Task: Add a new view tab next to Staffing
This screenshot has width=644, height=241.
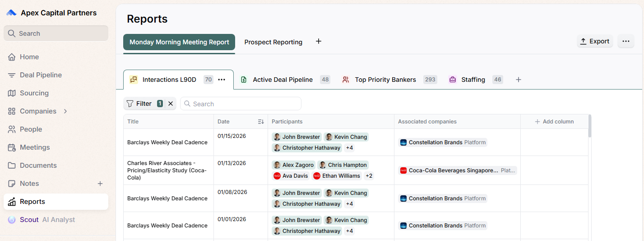Action: pyautogui.click(x=519, y=80)
